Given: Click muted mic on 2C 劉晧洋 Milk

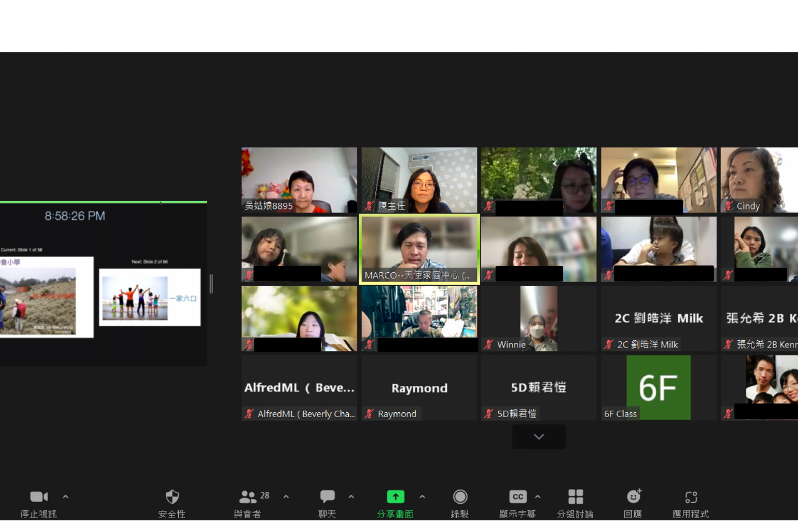Looking at the screenshot, I should click(x=609, y=345).
